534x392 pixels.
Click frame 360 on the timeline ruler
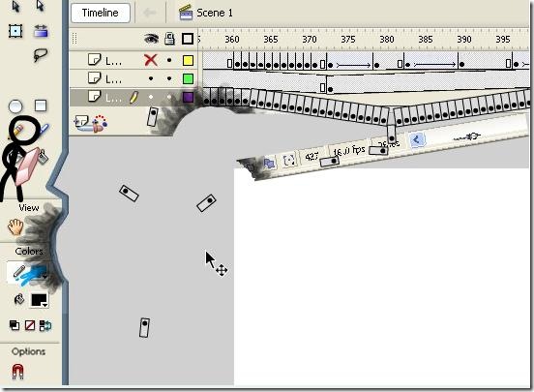coord(232,40)
